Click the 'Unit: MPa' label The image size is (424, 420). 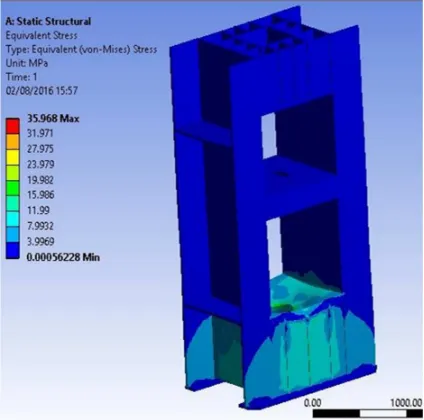tap(27, 63)
